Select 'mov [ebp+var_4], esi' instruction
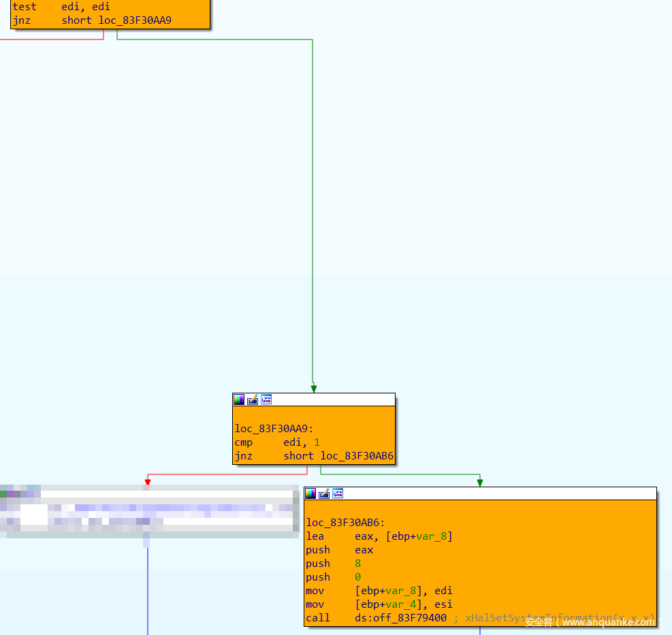The image size is (672, 635). [379, 605]
